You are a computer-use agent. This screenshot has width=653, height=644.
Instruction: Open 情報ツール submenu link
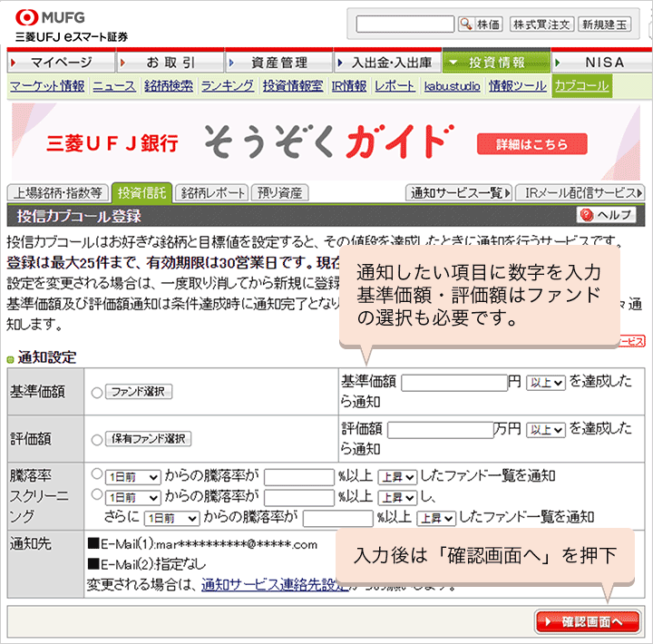coord(518,86)
